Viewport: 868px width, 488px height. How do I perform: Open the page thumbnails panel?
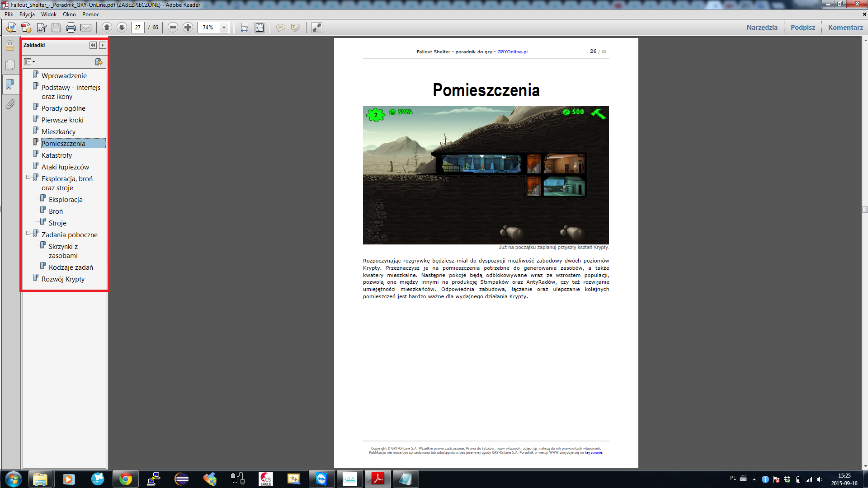tap(10, 65)
